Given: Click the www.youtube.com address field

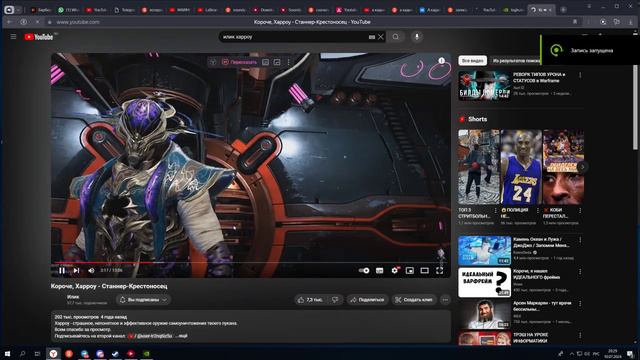Looking at the screenshot, I should coord(78,22).
